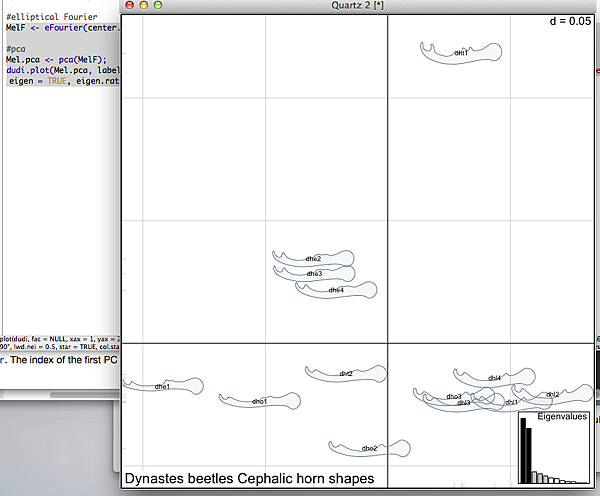Screen dimensions: 600x496
Task: Select the dhe1 horn shape
Action: pos(163,387)
